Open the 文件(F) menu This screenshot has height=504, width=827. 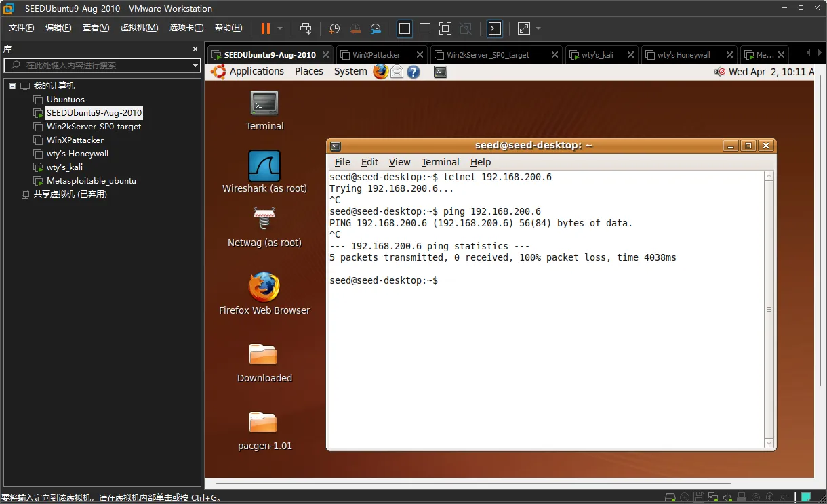point(21,28)
